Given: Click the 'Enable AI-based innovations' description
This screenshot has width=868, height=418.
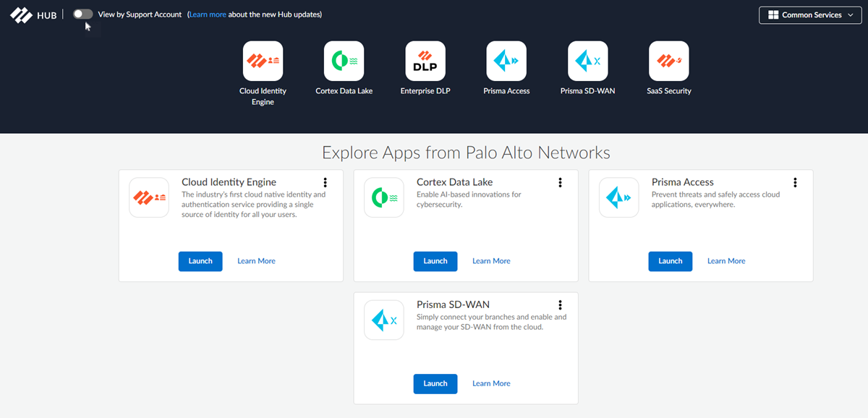Looking at the screenshot, I should click(x=469, y=200).
